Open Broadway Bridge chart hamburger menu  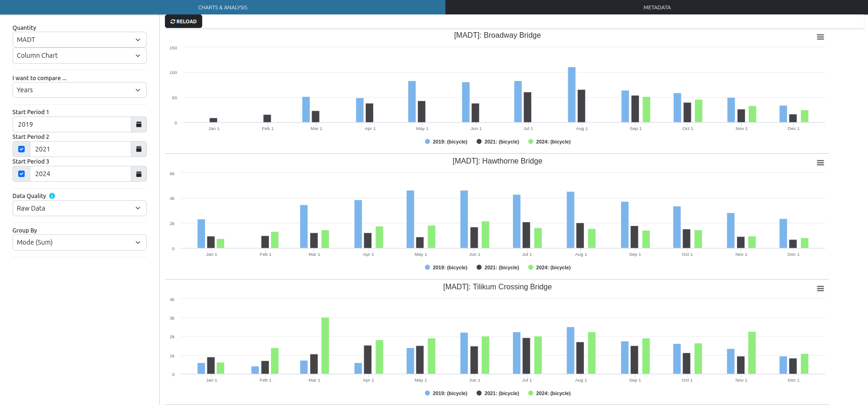[820, 37]
